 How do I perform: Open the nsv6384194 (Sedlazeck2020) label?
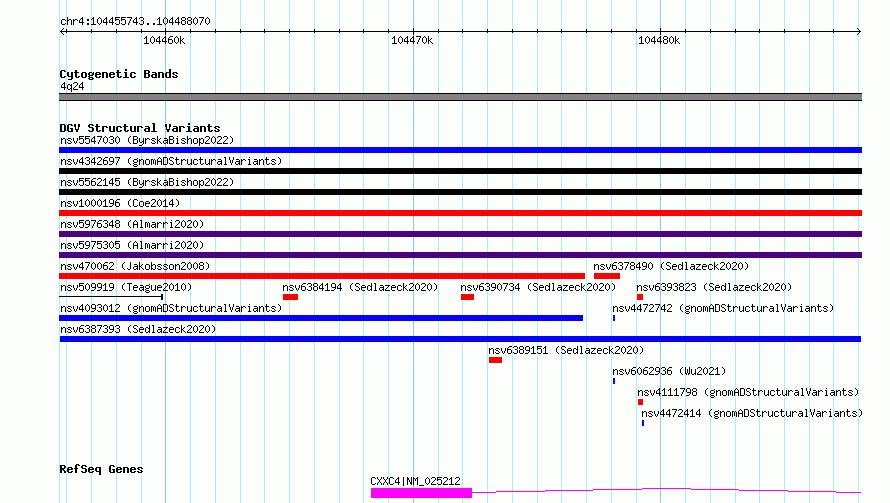coord(360,287)
